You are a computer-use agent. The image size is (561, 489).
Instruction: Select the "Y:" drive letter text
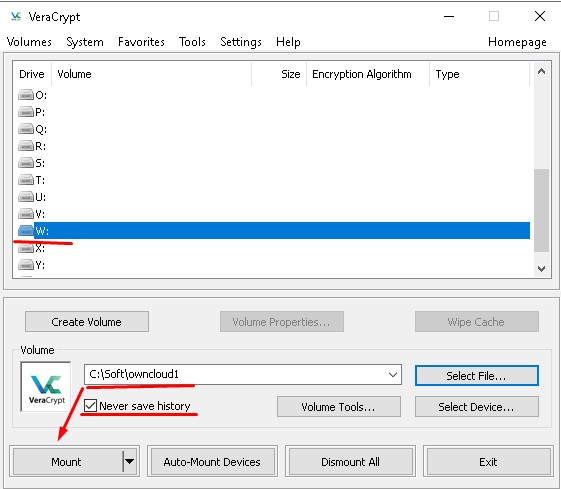(x=40, y=265)
